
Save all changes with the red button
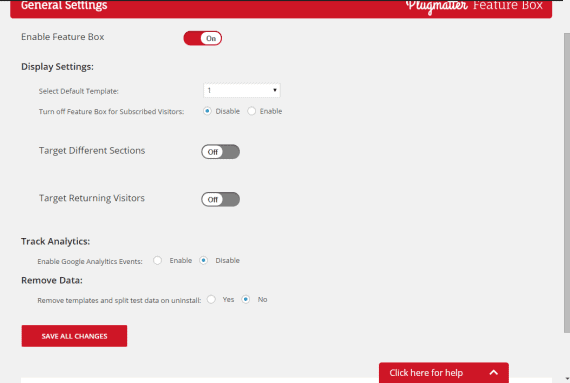[74, 336]
